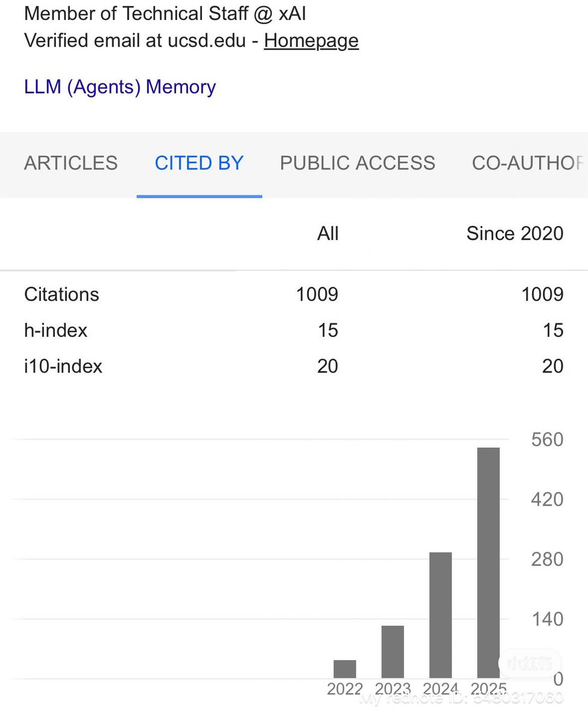The height and width of the screenshot is (724, 588).
Task: Select the CITED BY tab
Action: (x=199, y=163)
